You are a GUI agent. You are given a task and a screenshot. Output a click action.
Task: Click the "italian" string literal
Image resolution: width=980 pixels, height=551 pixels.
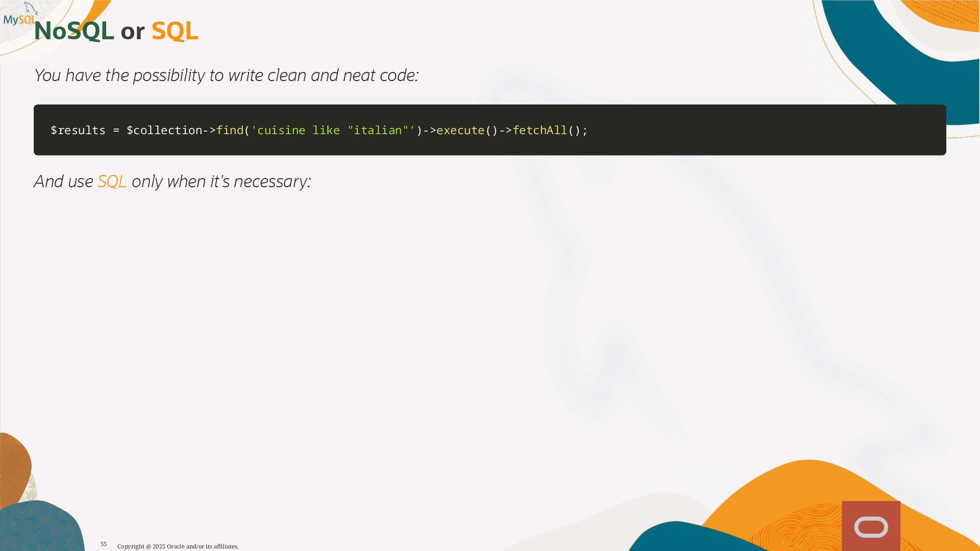(378, 131)
